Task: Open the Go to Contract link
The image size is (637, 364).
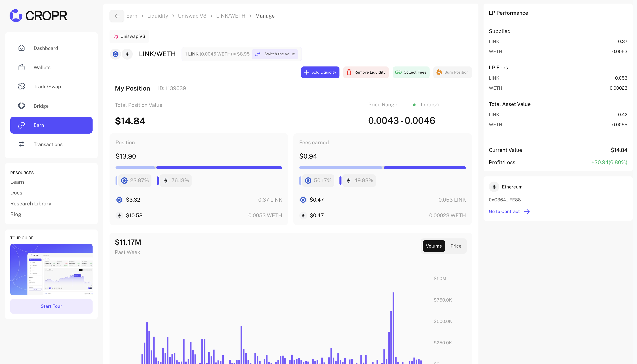Action: point(509,211)
